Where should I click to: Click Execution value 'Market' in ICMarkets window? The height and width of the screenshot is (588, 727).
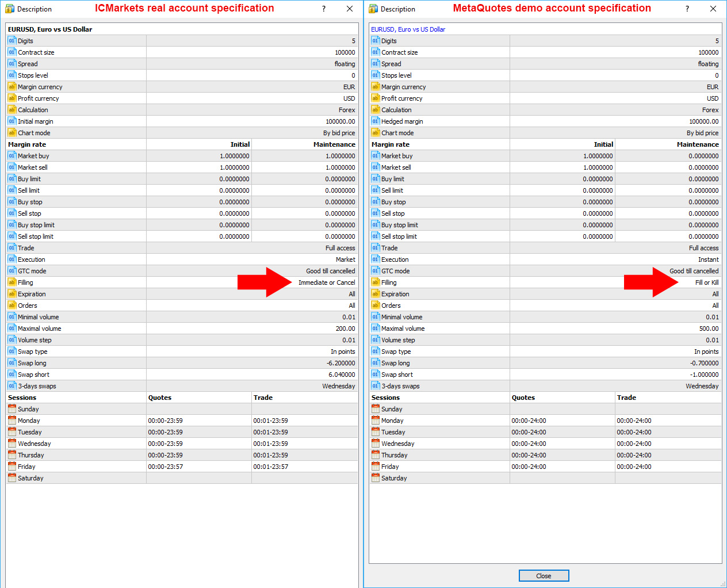(x=346, y=259)
